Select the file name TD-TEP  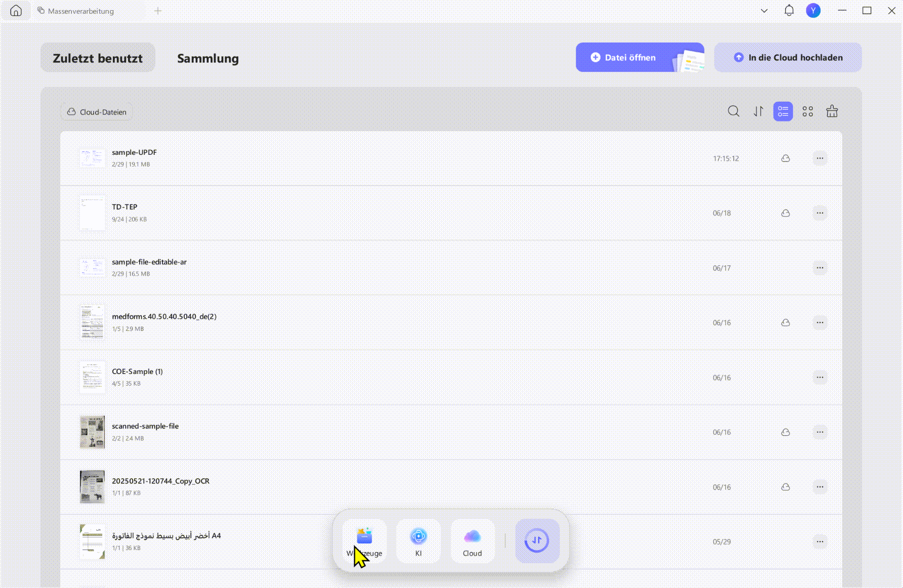pyautogui.click(x=125, y=207)
